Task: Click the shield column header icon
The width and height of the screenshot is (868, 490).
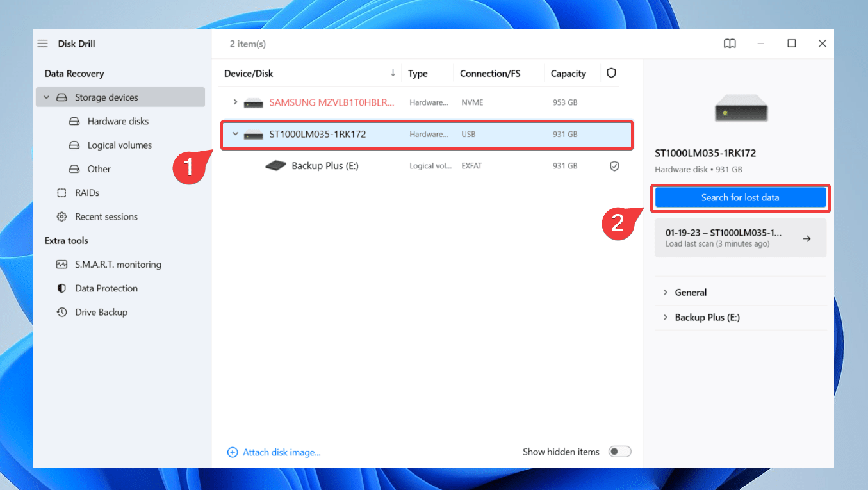Action: 611,73
